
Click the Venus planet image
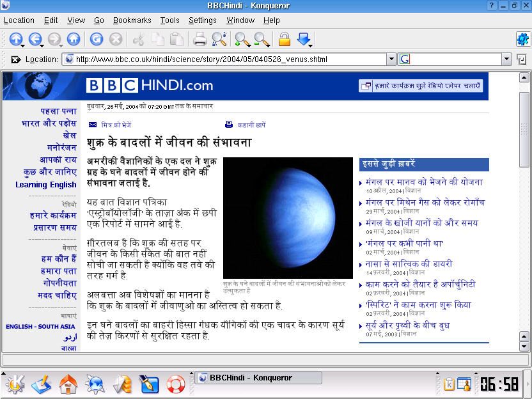pos(288,217)
